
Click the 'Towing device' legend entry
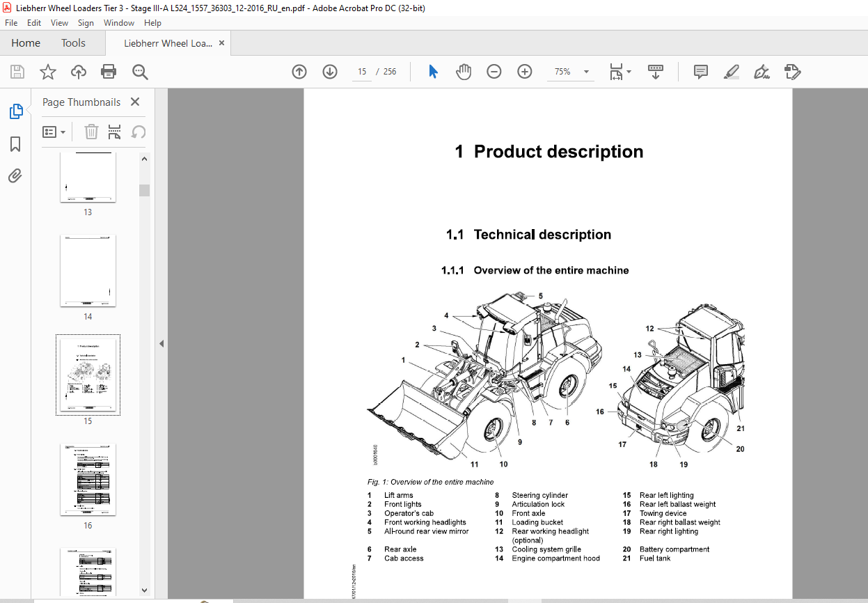(x=663, y=513)
